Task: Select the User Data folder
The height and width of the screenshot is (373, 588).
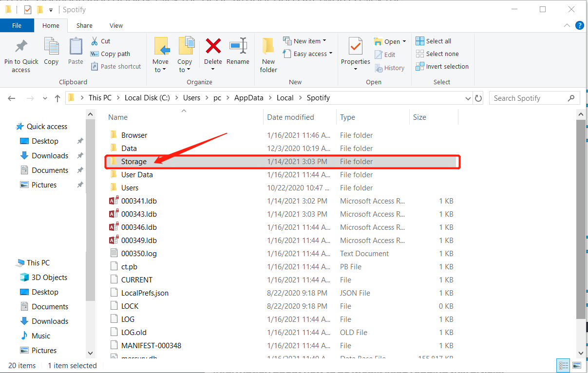Action: (x=137, y=175)
